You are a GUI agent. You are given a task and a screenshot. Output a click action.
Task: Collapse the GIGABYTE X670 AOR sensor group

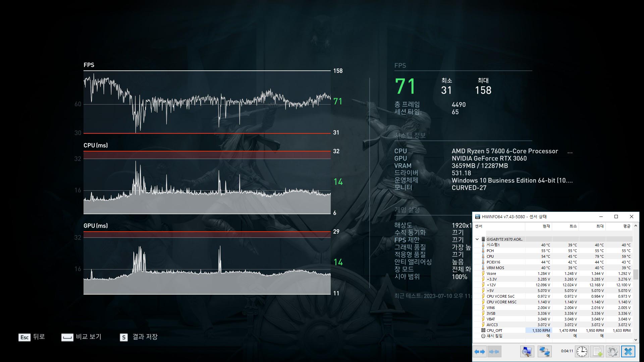477,239
